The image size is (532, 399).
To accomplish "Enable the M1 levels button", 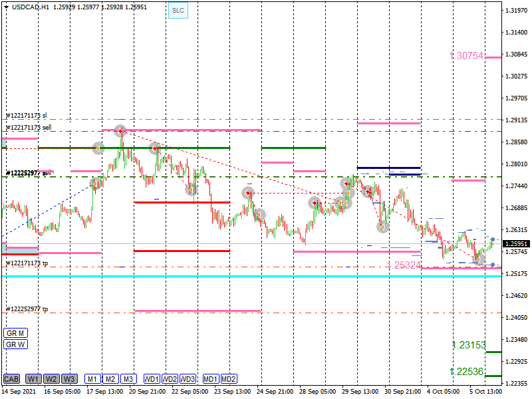I will tap(92, 379).
